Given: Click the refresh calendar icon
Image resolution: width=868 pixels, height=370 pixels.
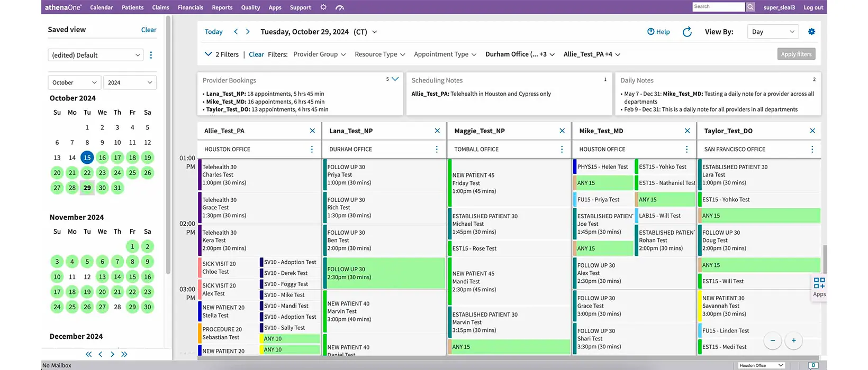Looking at the screenshot, I should [687, 32].
